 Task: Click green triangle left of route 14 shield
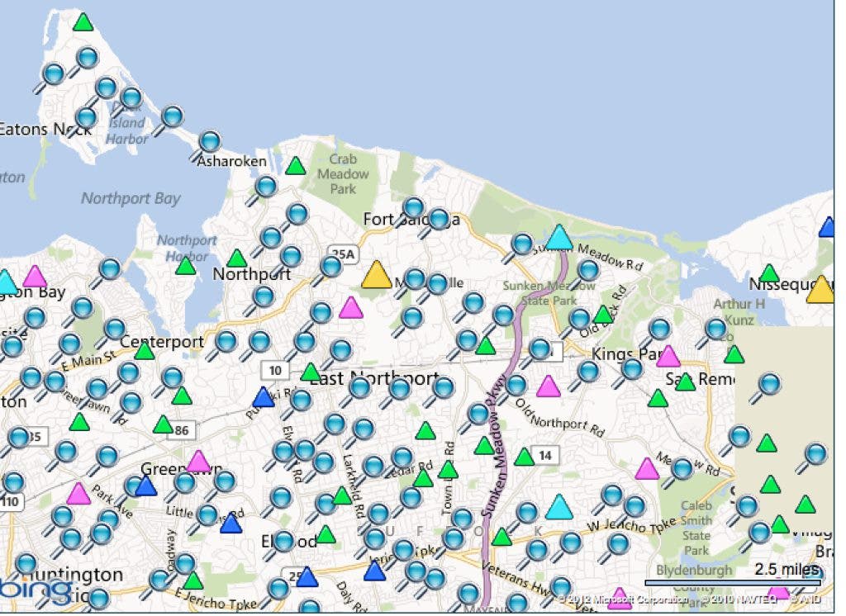click(524, 457)
